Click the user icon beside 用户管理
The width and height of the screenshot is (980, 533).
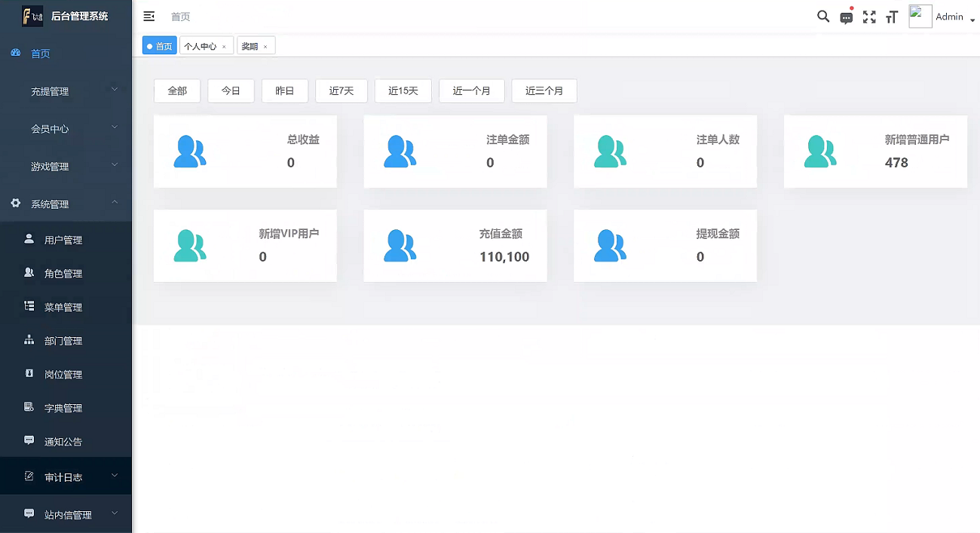point(29,239)
